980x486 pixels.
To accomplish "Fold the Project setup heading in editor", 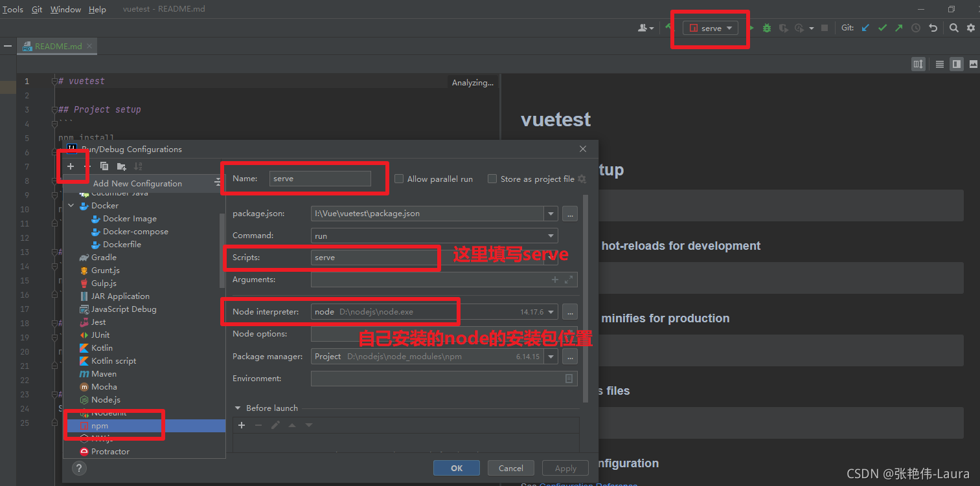I will tap(54, 109).
